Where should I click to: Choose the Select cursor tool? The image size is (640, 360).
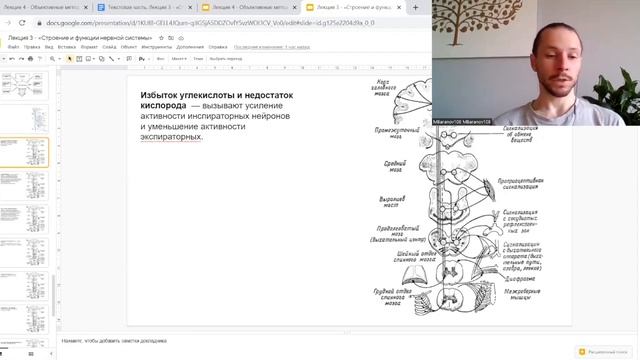[70, 59]
